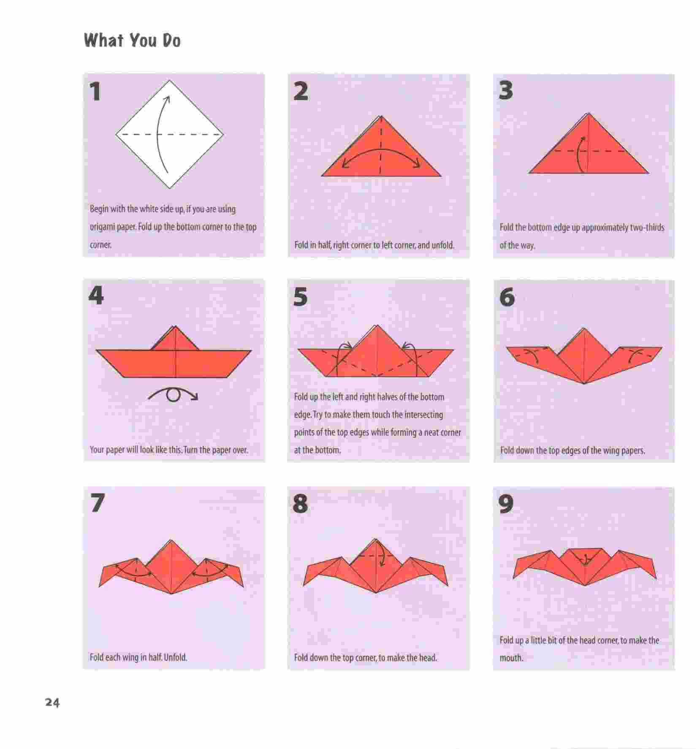Viewport: 700px width, 749px height.
Task: Click the step 8 head-folding diagram
Action: (x=376, y=566)
